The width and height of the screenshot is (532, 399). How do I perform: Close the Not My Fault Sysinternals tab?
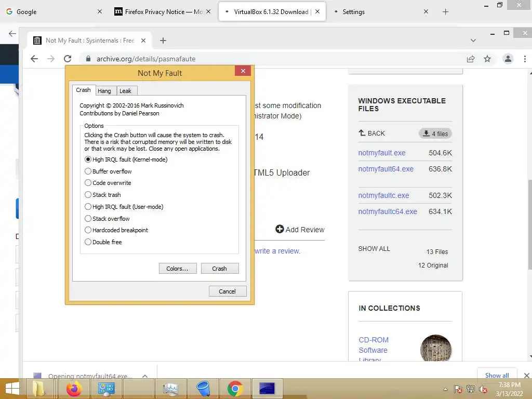[x=143, y=41]
